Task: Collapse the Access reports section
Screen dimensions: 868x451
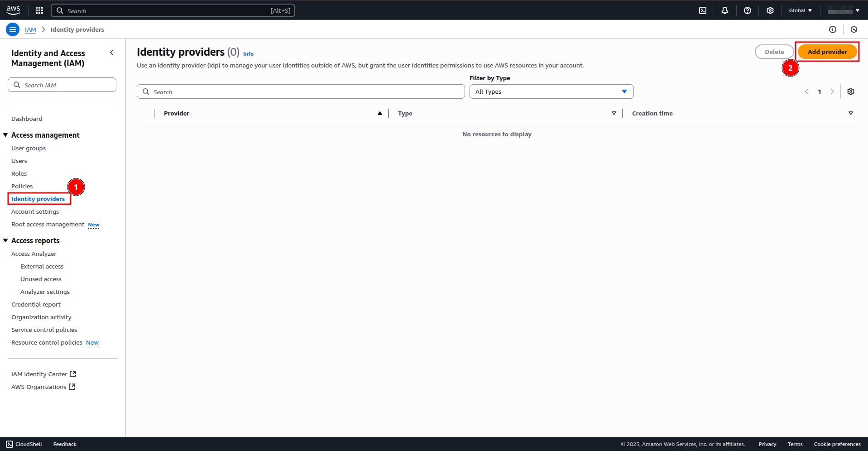Action: [5, 240]
